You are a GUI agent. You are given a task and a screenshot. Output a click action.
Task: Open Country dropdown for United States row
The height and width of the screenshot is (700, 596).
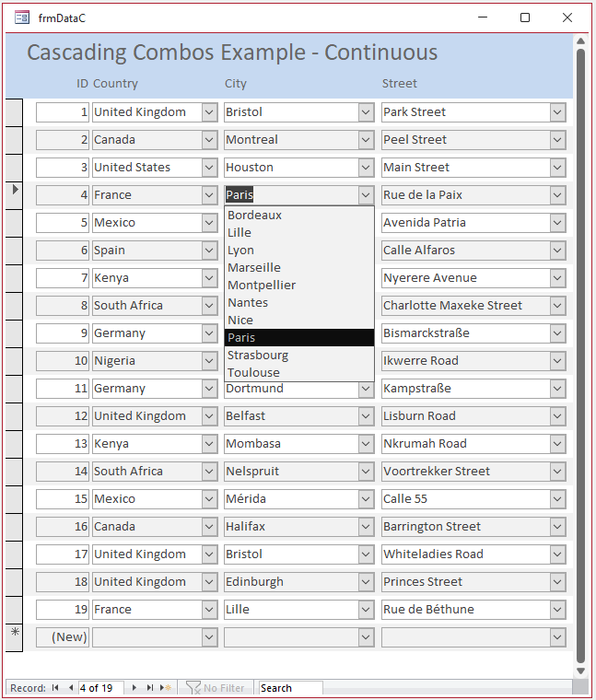[209, 168]
